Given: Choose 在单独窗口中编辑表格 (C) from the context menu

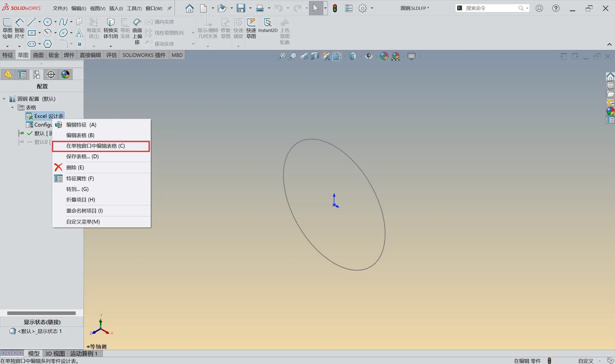Looking at the screenshot, I should [x=95, y=146].
